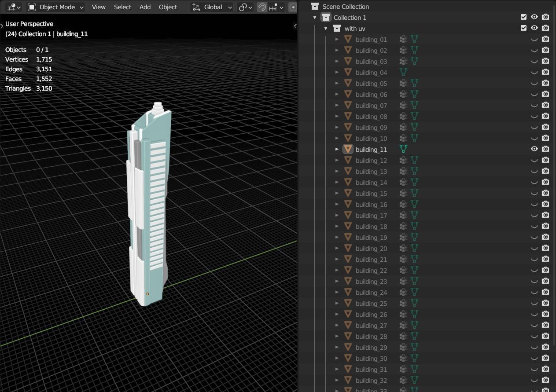Hide building_11 using its eye icon

click(x=534, y=149)
